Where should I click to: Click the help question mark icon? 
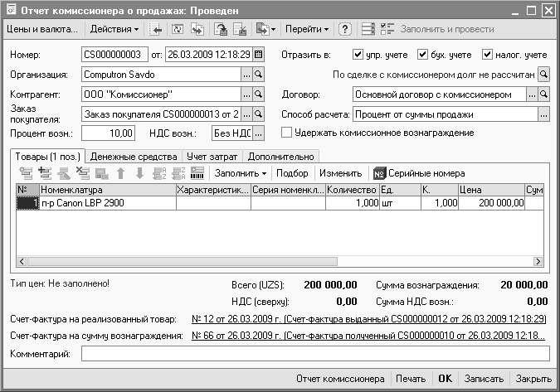point(345,29)
